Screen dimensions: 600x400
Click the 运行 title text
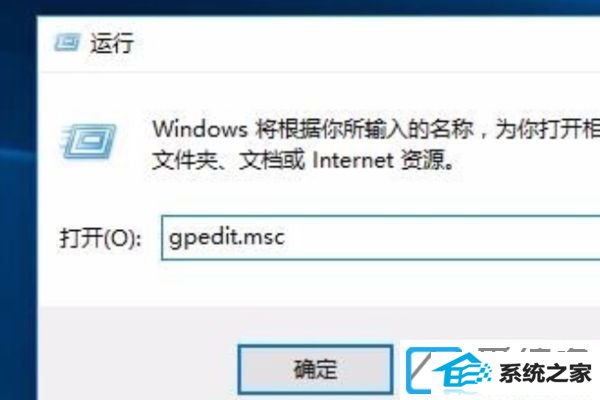(x=112, y=42)
